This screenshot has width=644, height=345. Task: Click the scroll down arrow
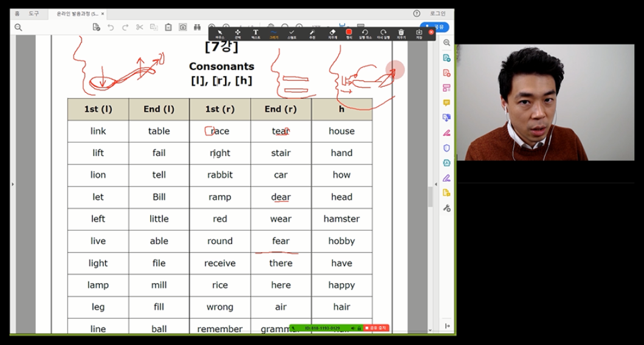(430, 330)
